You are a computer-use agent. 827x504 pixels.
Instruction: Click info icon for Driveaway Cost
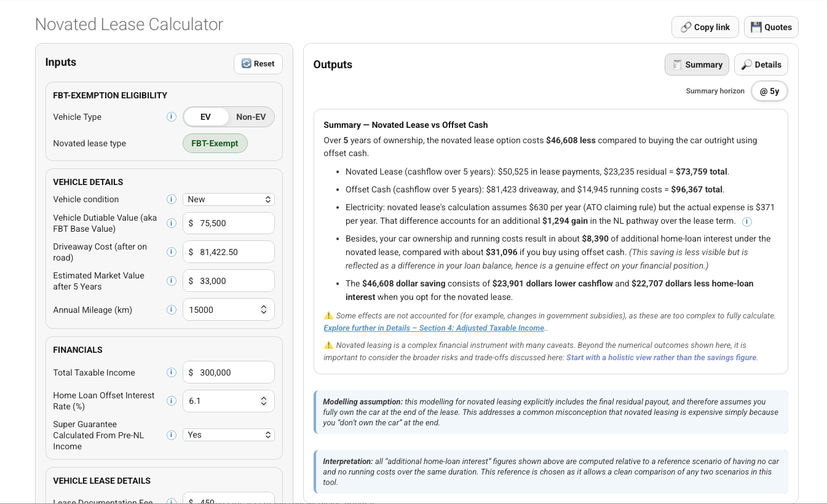[x=172, y=252]
